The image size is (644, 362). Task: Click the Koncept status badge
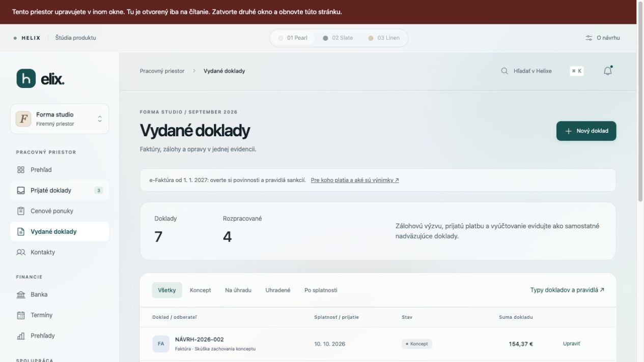(x=417, y=344)
